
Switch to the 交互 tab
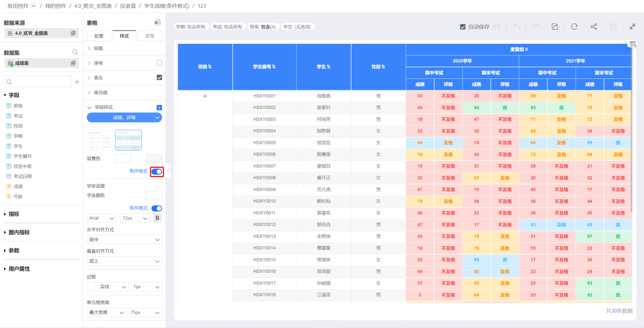pyautogui.click(x=150, y=36)
